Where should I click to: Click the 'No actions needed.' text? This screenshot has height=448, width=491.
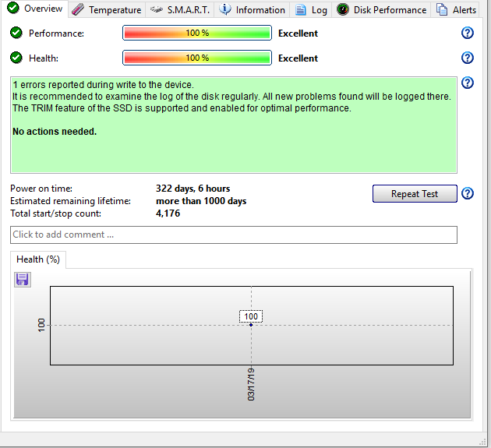(55, 132)
